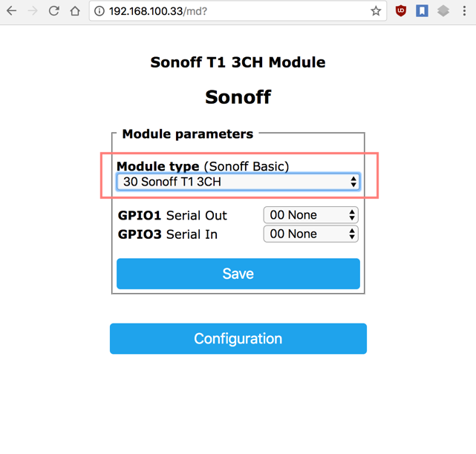Reload the current page
The height and width of the screenshot is (454, 476).
tap(54, 11)
